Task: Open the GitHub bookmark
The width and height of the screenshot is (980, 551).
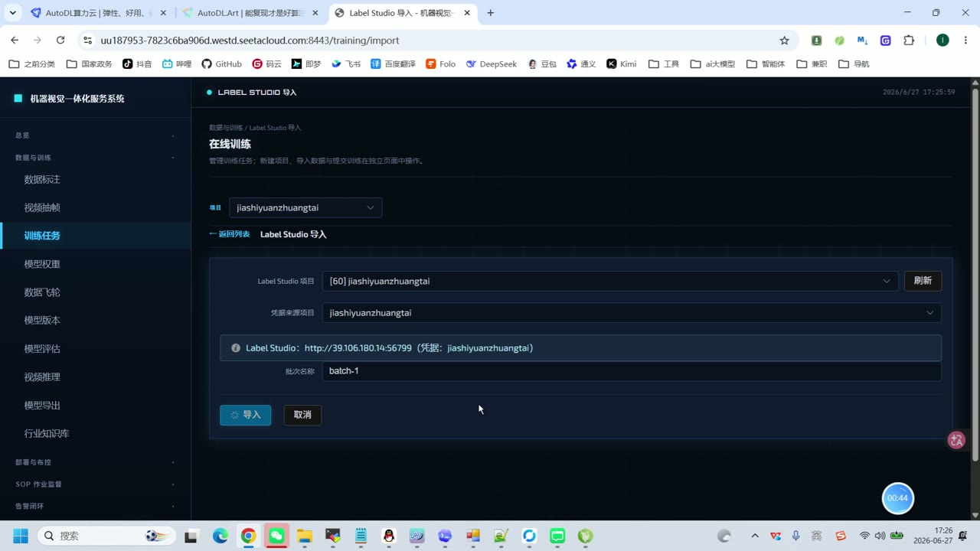Action: 221,64
